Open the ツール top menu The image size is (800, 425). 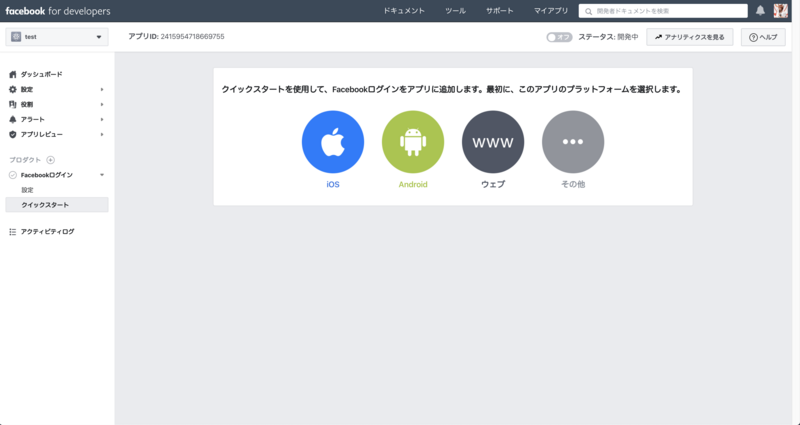tap(455, 11)
